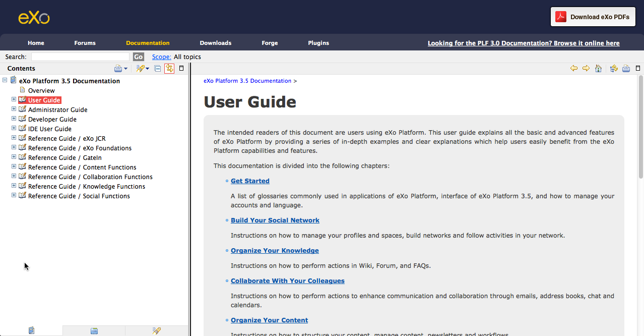Select Administrator Guide tree item
The image size is (644, 336).
click(58, 109)
